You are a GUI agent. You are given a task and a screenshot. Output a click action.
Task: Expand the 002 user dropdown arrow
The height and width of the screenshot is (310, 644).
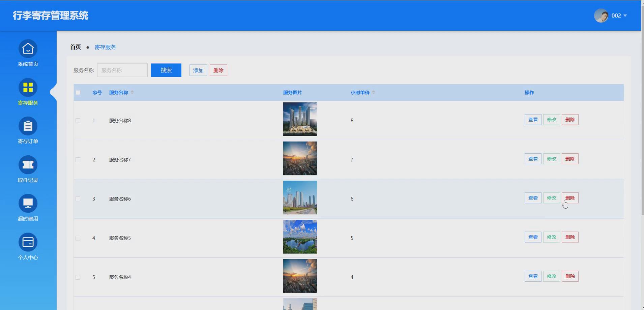point(625,15)
